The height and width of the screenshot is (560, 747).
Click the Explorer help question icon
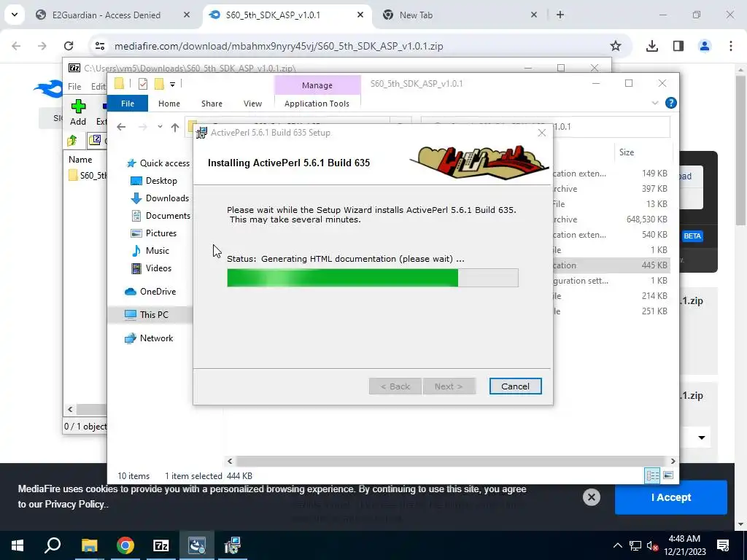click(671, 103)
